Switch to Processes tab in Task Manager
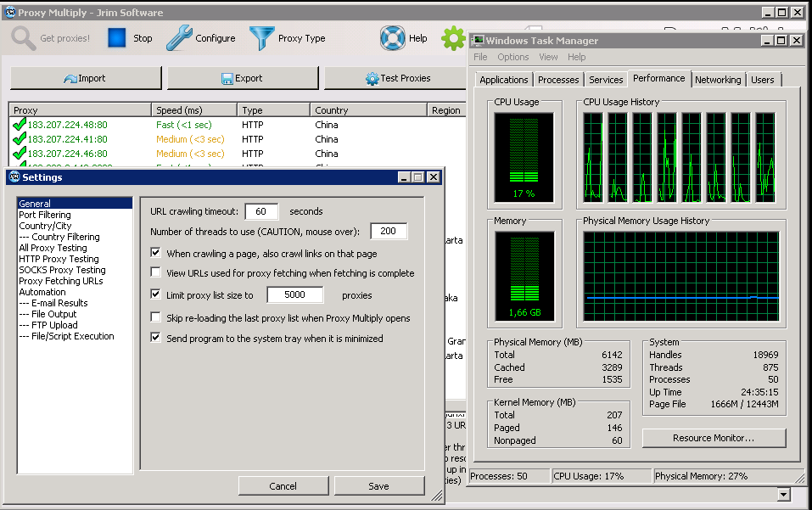812x510 pixels. (558, 80)
